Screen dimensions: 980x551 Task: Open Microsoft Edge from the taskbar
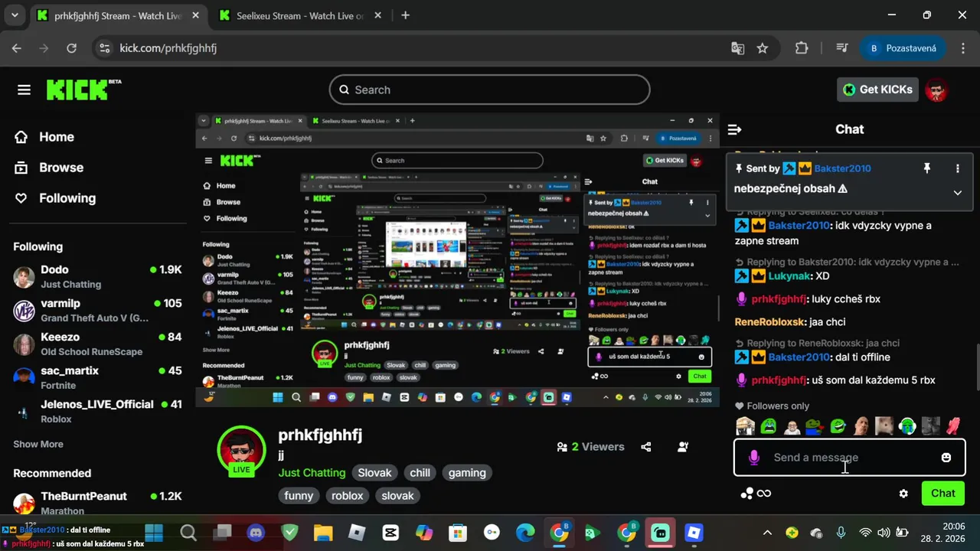[525, 533]
